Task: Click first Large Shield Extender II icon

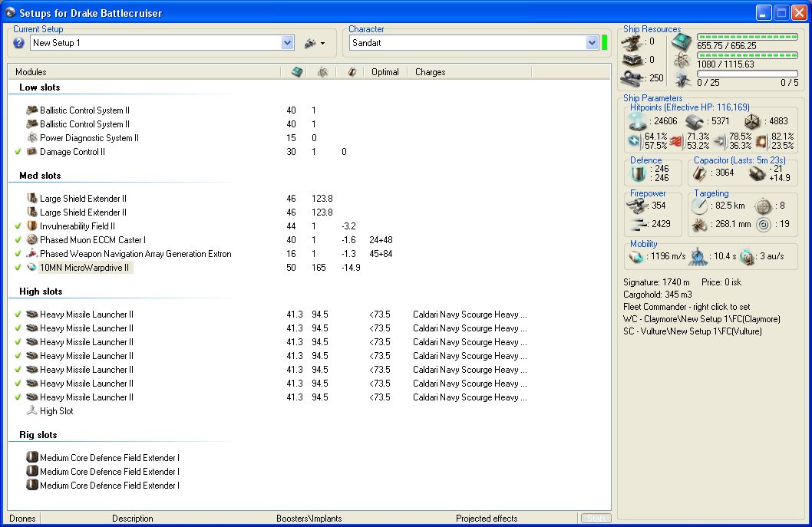Action: tap(32, 198)
